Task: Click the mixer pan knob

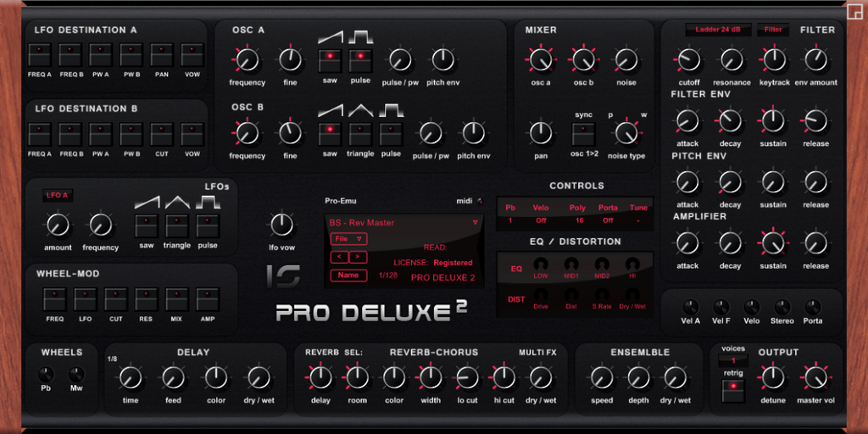Action: [541, 133]
